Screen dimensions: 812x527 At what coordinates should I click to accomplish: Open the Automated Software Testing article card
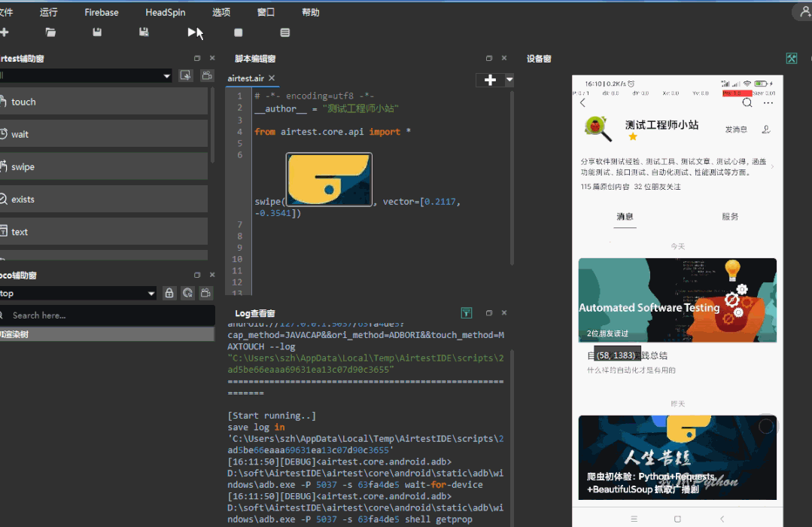[677, 300]
